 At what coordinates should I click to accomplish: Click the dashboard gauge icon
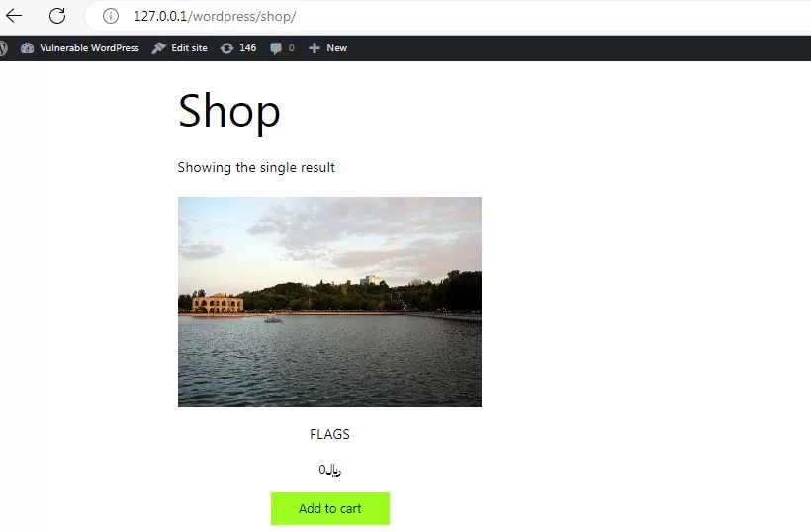pyautogui.click(x=27, y=47)
